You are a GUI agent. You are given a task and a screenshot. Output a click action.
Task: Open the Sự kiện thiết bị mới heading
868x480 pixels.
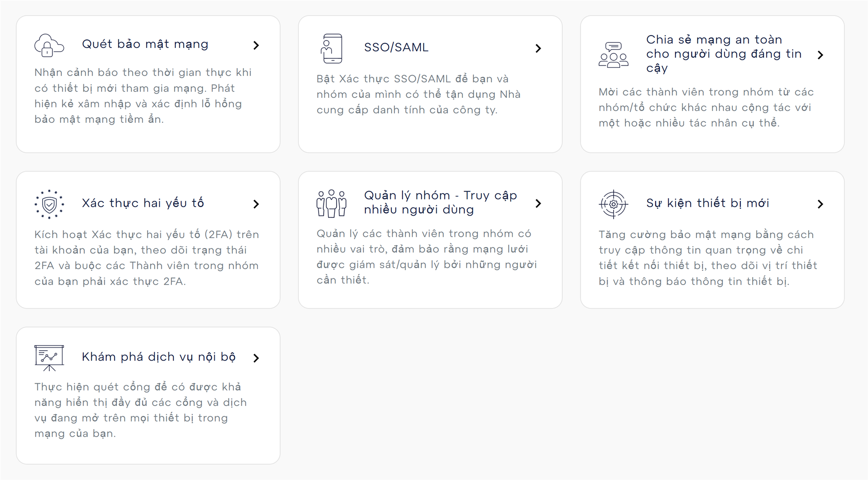707,203
